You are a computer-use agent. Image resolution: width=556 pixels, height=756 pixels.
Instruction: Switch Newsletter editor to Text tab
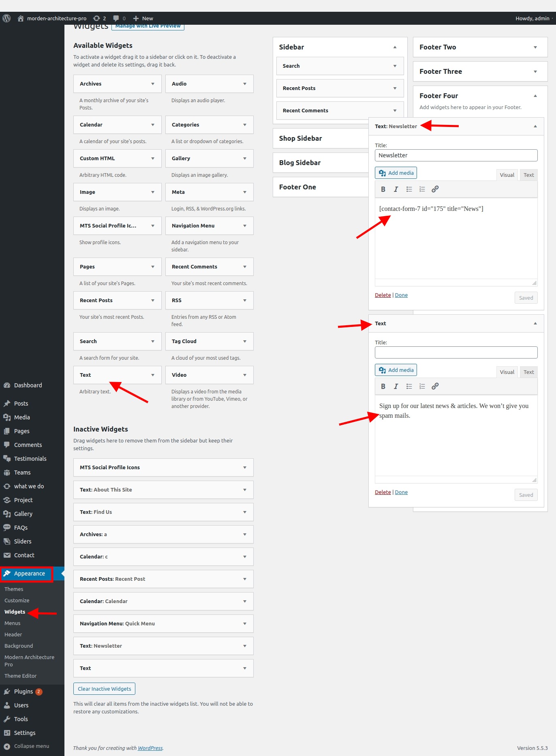click(x=528, y=175)
